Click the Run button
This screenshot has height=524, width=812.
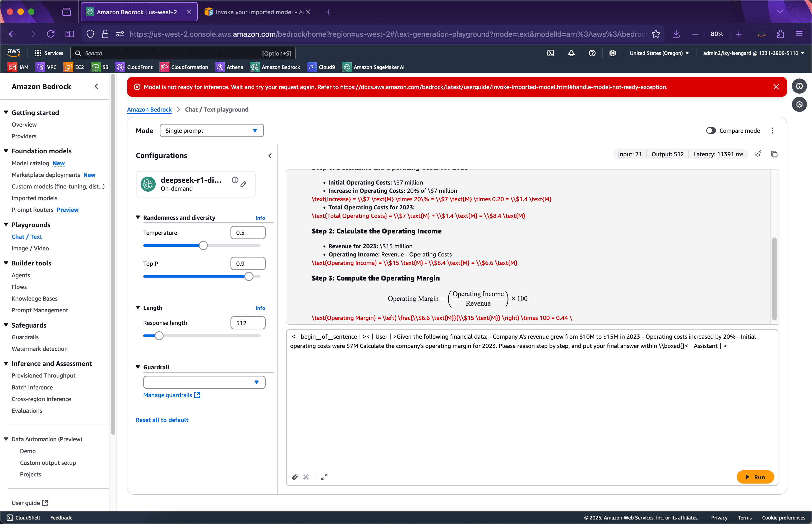click(755, 477)
